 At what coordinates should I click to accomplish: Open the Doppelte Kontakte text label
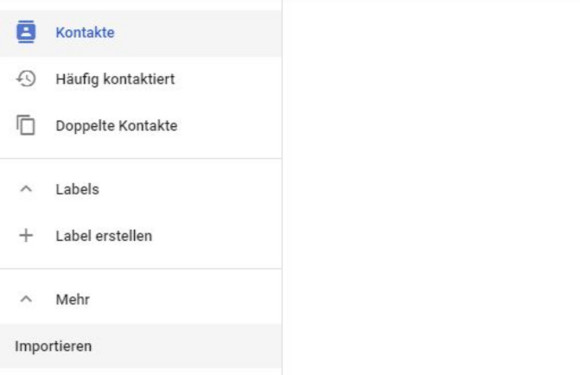117,126
